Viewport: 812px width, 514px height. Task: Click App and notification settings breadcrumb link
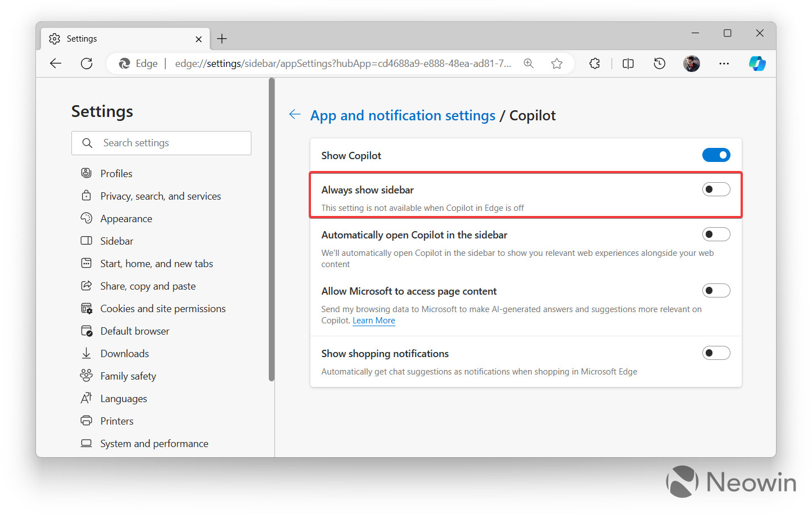403,115
